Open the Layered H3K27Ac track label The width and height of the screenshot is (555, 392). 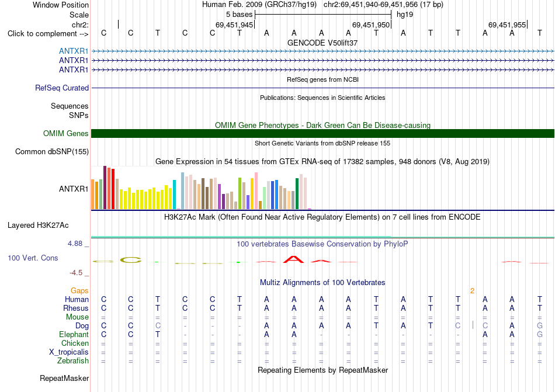[x=38, y=226]
